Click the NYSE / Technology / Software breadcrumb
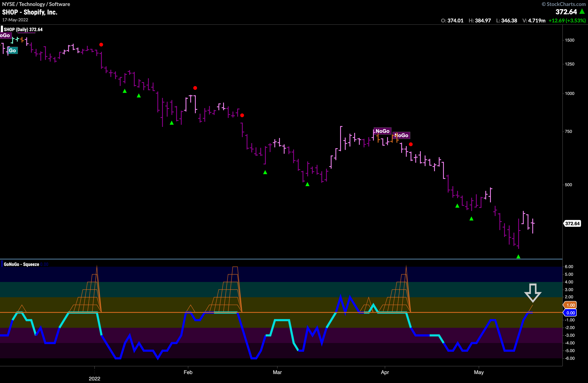588x383 pixels. tap(36, 4)
